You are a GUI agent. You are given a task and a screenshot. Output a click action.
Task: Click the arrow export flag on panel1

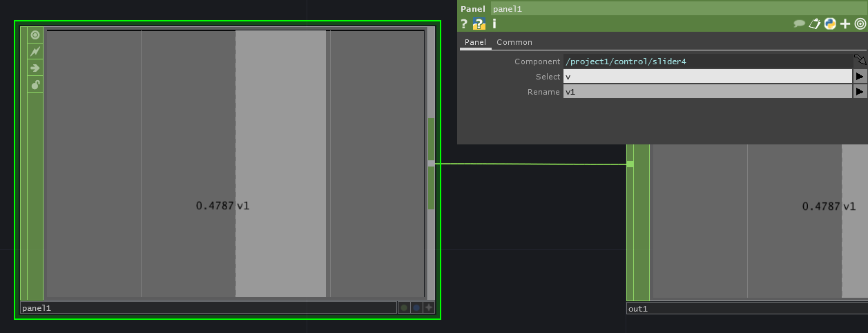35,68
